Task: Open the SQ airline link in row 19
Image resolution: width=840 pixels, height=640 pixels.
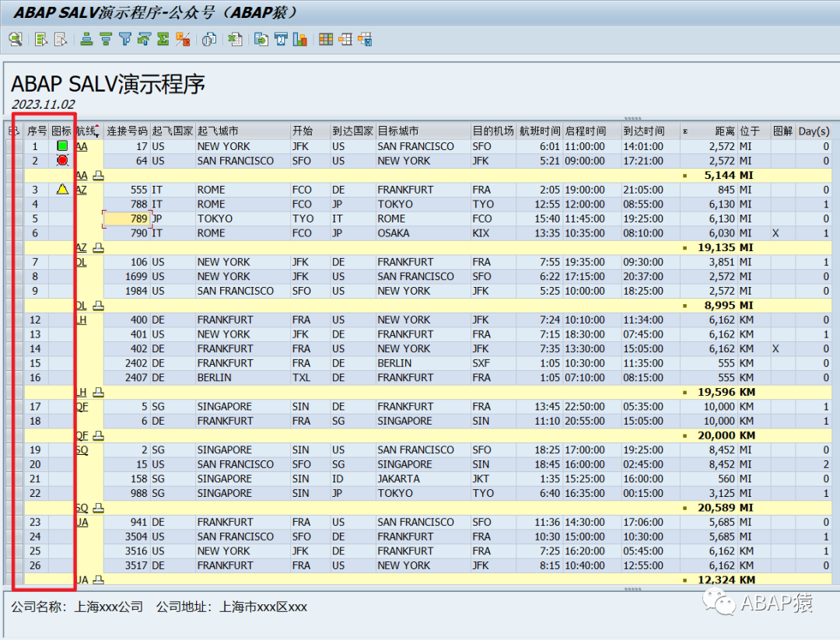Action: coord(82,450)
